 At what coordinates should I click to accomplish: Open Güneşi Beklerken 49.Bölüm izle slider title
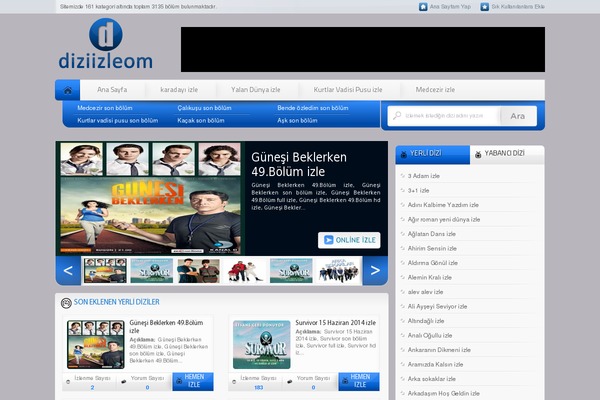coord(299,164)
